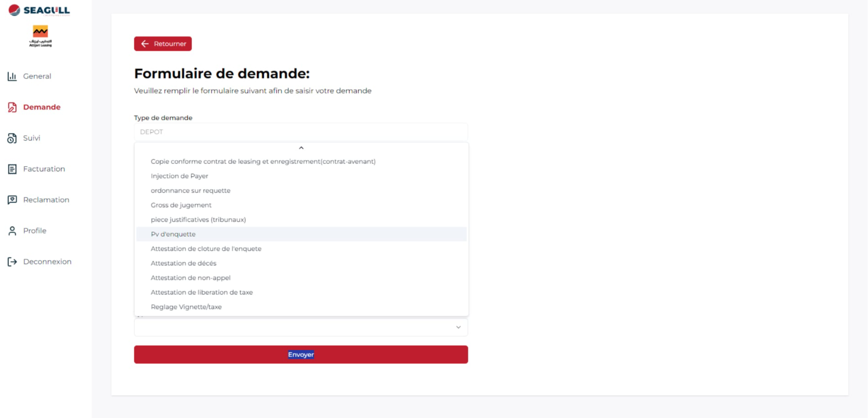Select Attestation de décés option
Screen dimensions: 868x418
pyautogui.click(x=184, y=264)
